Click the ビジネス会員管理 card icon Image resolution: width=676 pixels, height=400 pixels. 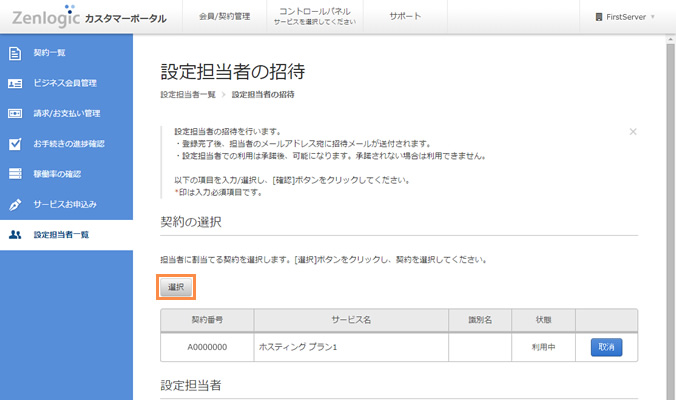[15, 83]
